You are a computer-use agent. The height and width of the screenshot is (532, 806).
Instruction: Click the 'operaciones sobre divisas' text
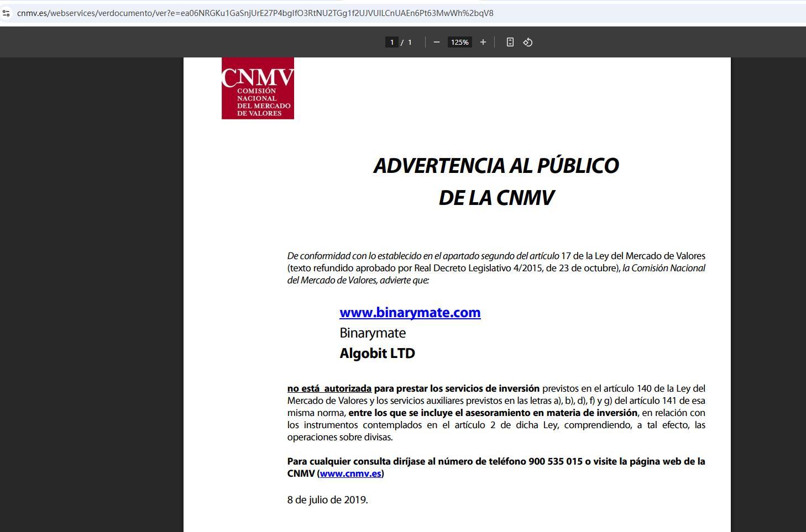pyautogui.click(x=339, y=437)
